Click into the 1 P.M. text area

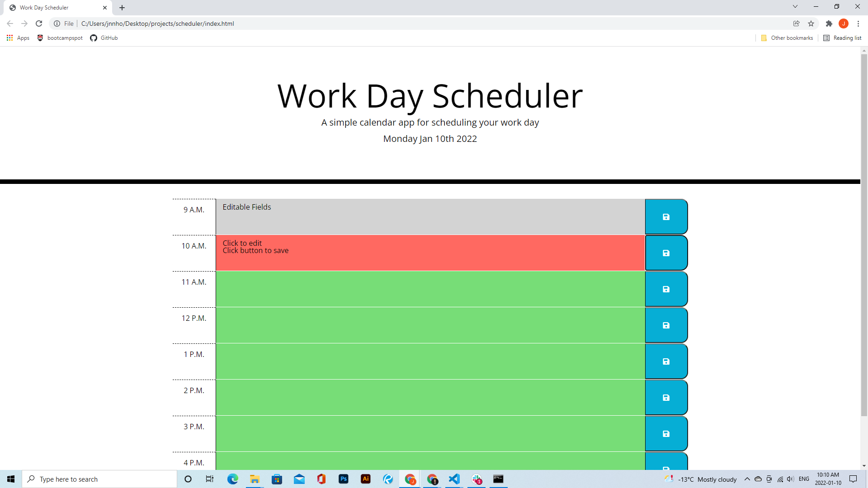tap(430, 361)
